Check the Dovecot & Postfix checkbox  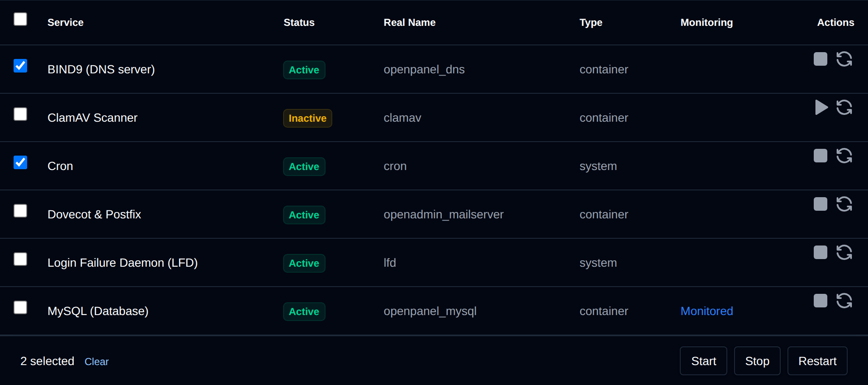click(20, 211)
